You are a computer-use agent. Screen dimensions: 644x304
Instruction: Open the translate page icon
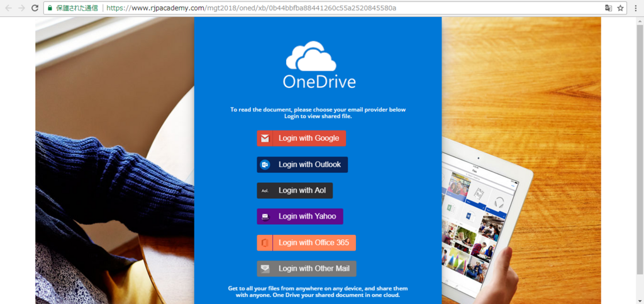[x=608, y=8]
